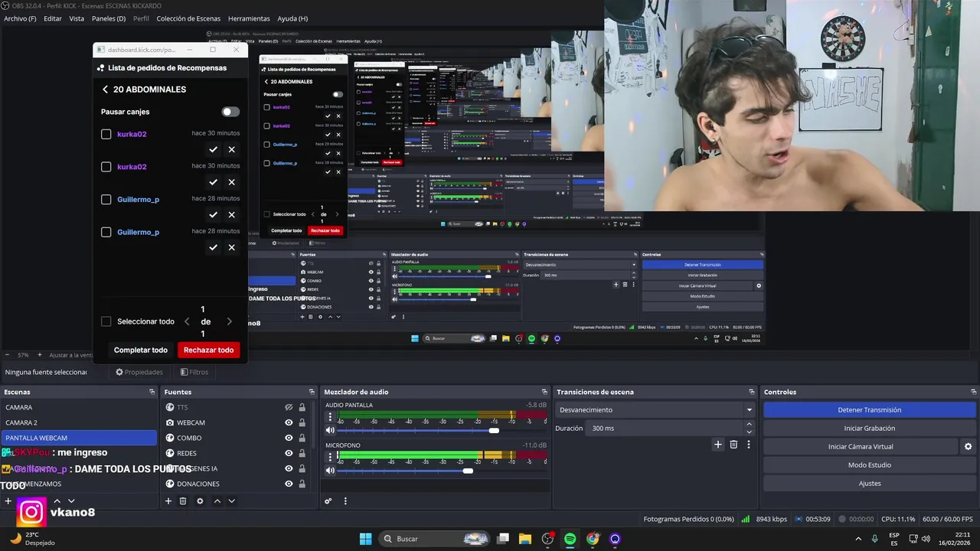Hide the DONACIONES source
This screenshot has width=980, height=551.
tap(289, 484)
